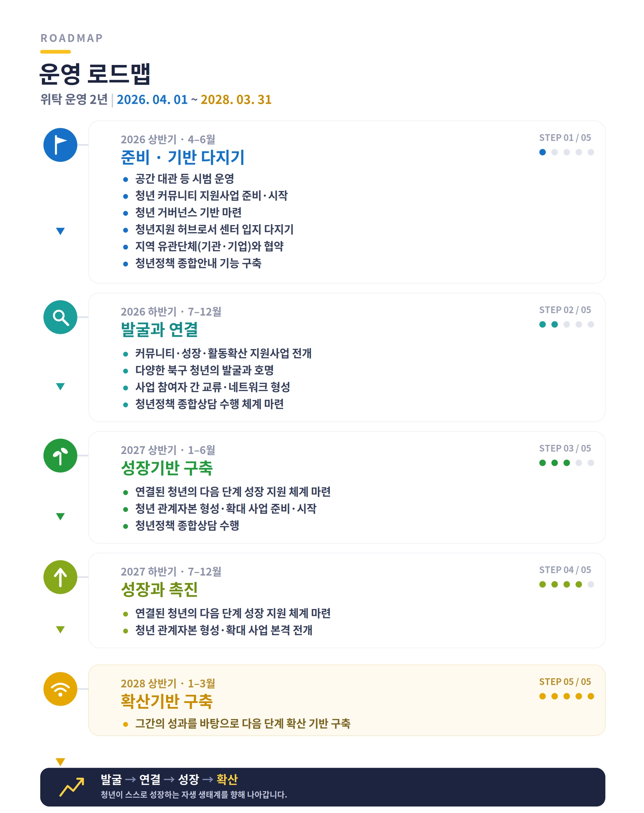
Task: Click the green down triangle under the sprout icon
Action: pyautogui.click(x=60, y=516)
